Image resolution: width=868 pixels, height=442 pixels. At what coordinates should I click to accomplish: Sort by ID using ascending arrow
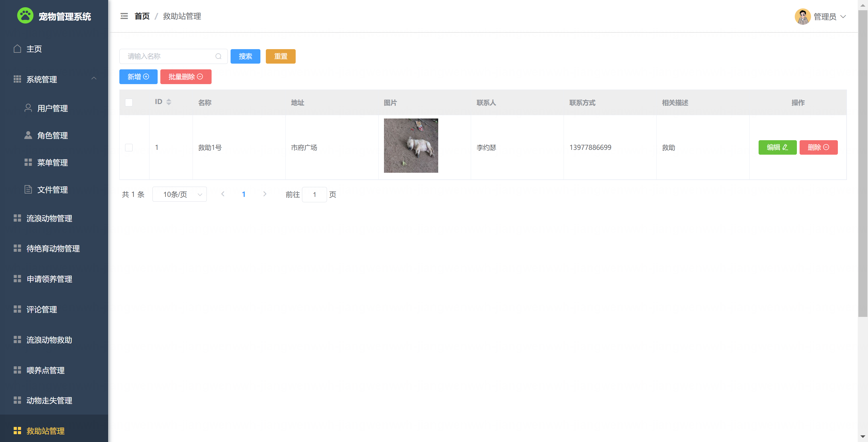point(169,100)
